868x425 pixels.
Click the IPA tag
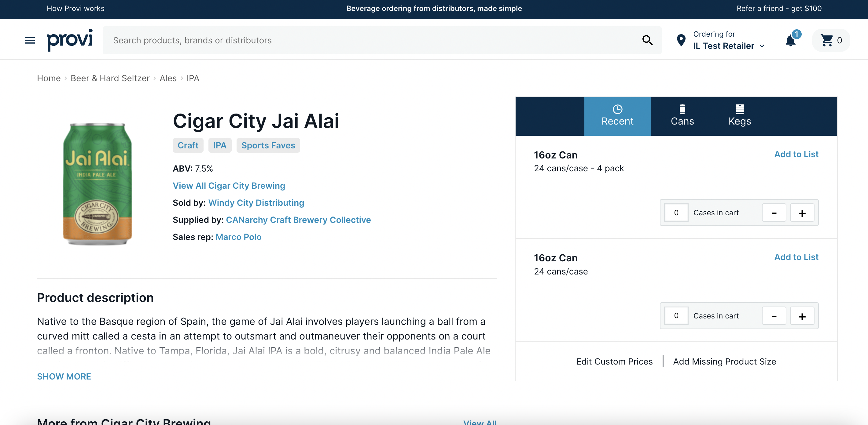pyautogui.click(x=219, y=145)
